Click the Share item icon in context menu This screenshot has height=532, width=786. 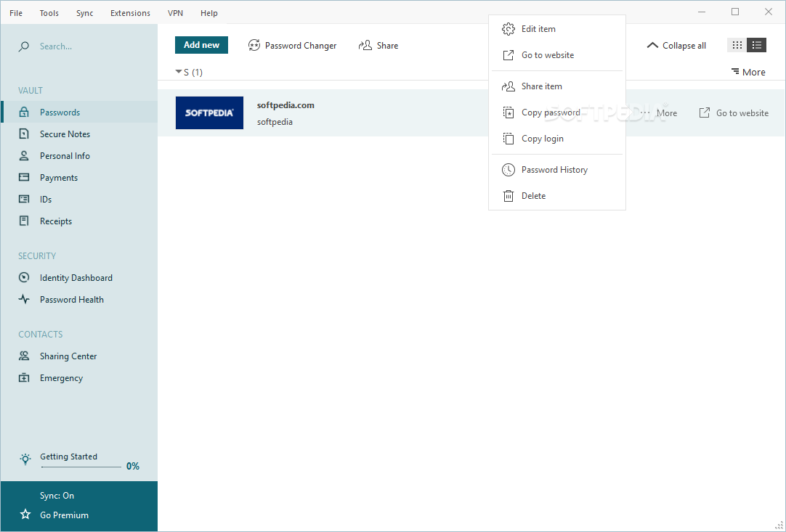coord(509,86)
